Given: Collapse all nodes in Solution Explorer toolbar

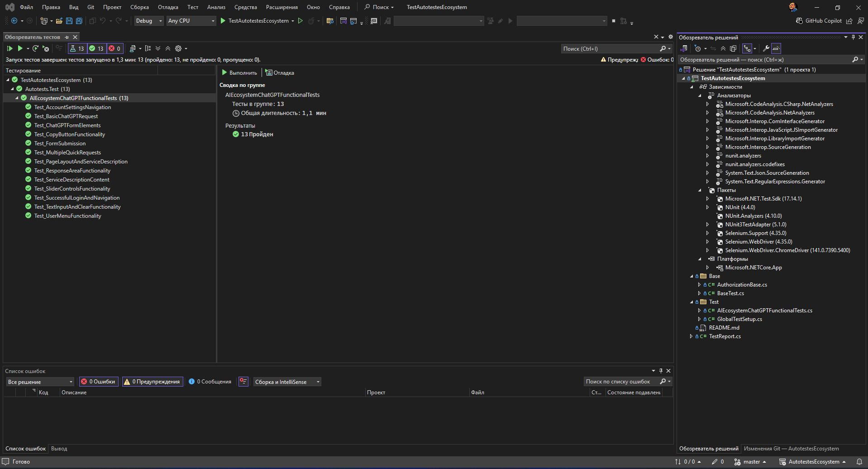Looking at the screenshot, I should (x=723, y=48).
